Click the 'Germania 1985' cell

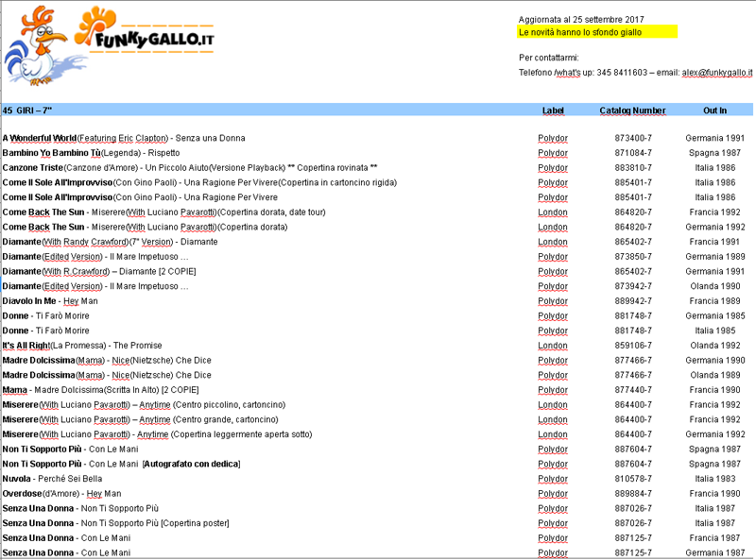tap(715, 316)
